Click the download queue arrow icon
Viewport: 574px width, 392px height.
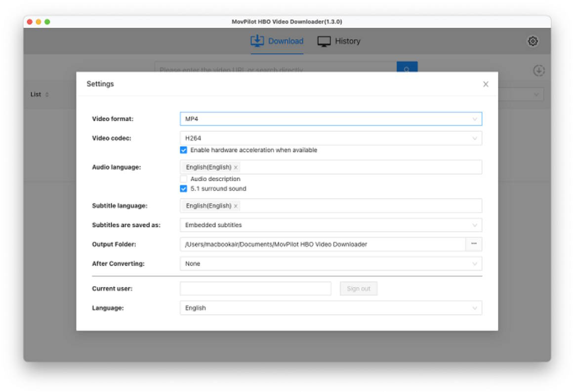538,71
